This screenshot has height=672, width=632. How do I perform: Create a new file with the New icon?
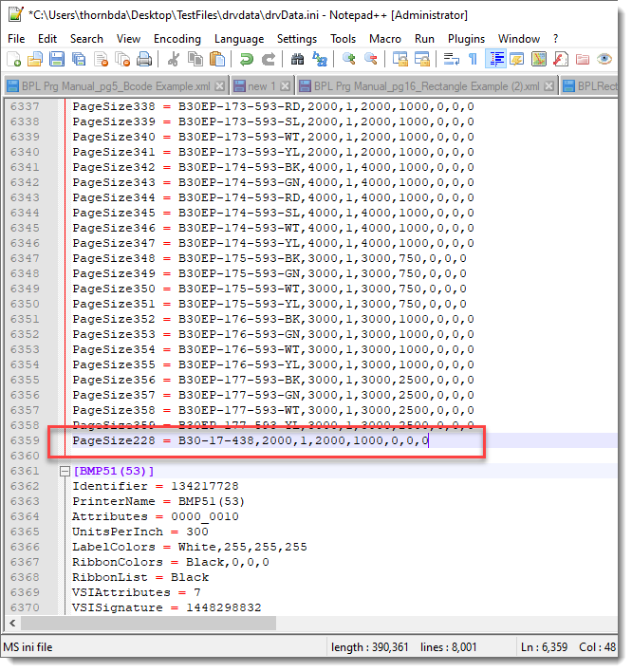point(13,59)
